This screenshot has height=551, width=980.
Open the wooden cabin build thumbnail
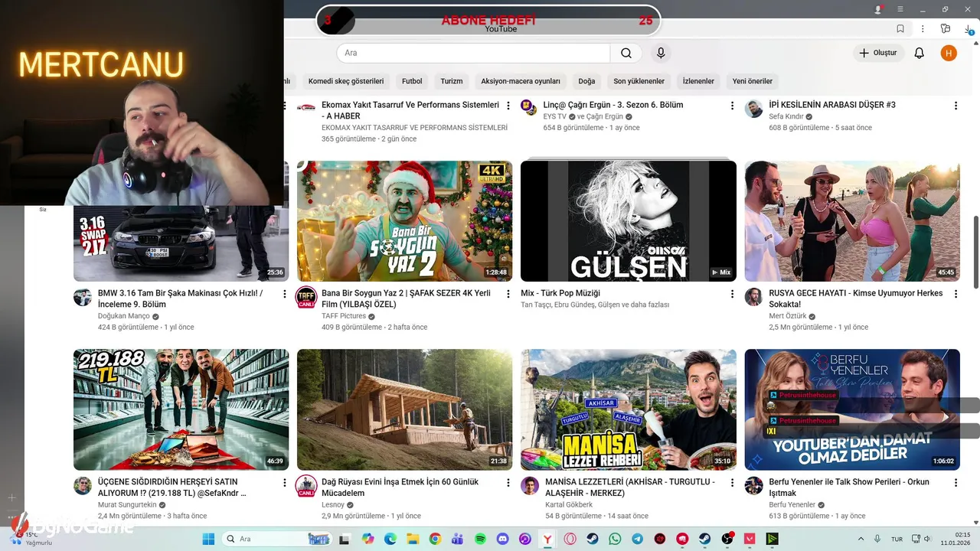pos(405,409)
